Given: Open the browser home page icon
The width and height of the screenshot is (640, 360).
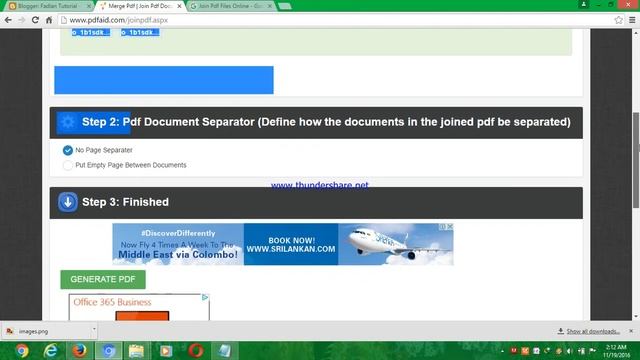Looking at the screenshot, I should click(49, 20).
